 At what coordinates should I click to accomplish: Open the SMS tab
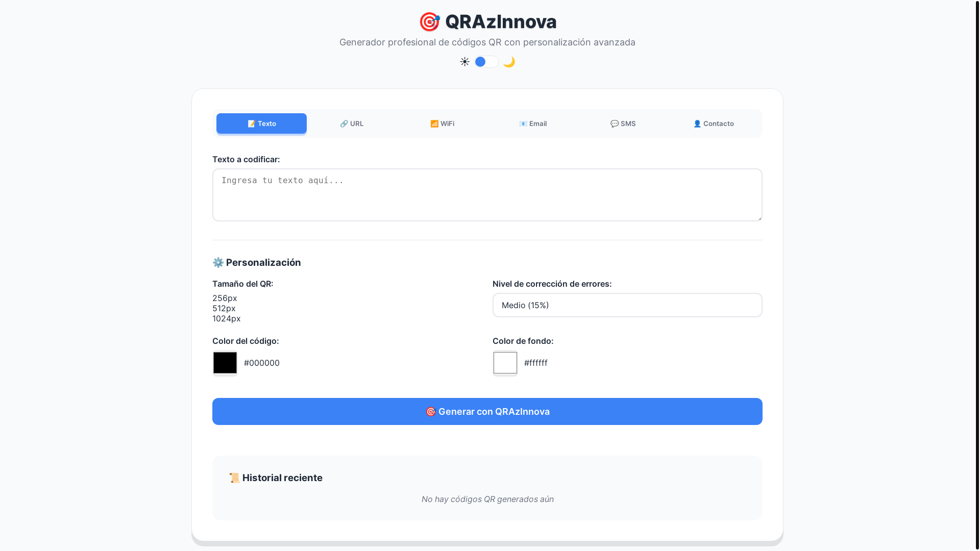[x=623, y=123]
